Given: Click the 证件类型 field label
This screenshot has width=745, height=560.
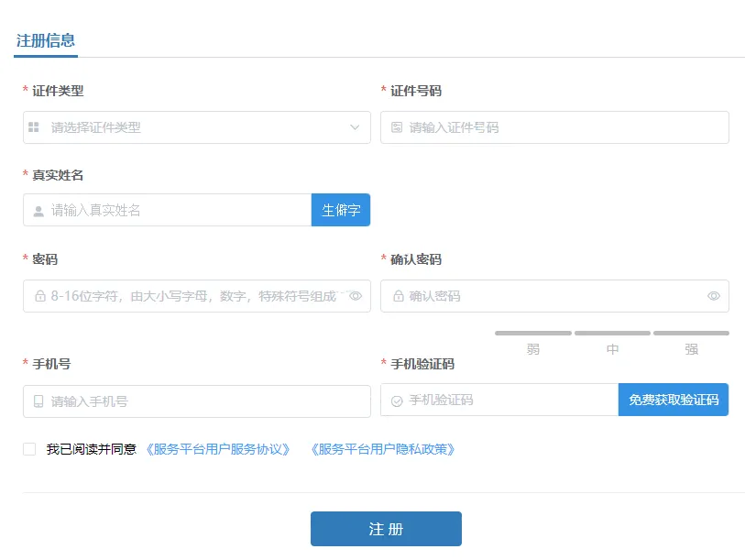Looking at the screenshot, I should click(58, 91).
